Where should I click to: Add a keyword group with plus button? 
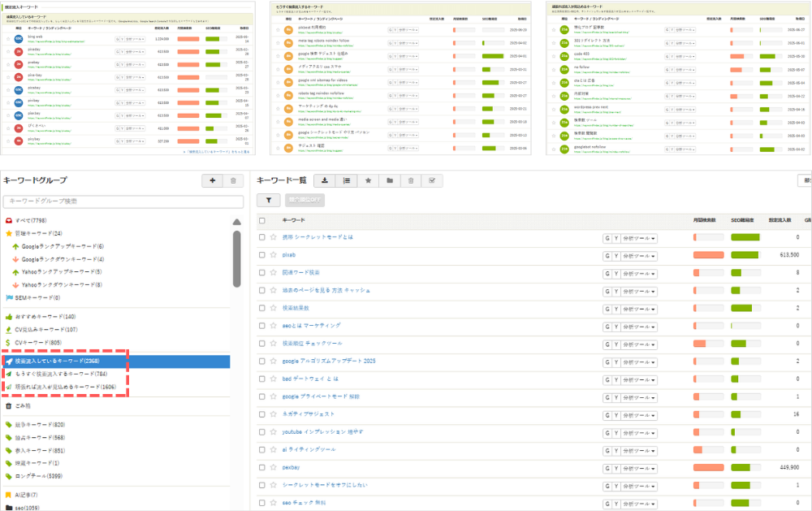tap(212, 180)
